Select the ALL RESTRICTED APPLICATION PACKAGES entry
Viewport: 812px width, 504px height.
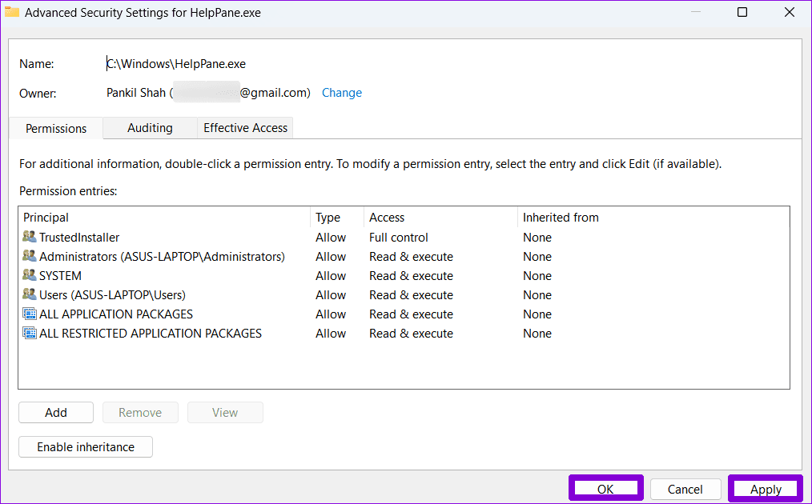pos(404,333)
